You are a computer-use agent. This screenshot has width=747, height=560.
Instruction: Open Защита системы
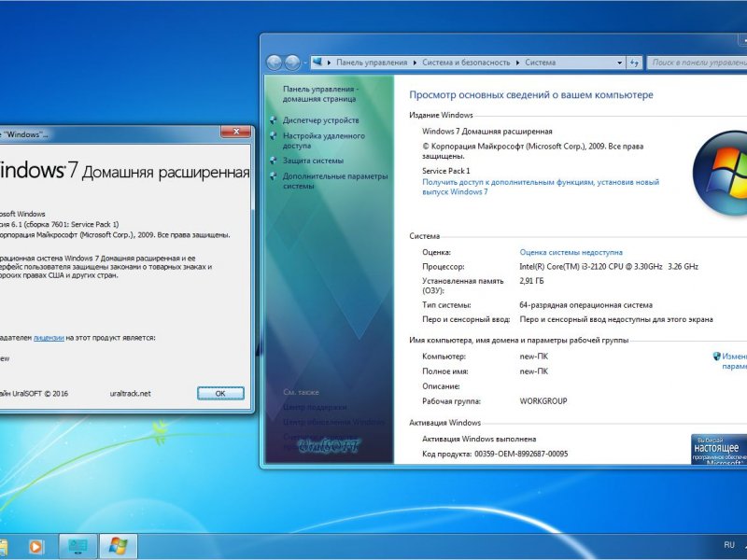pos(313,161)
